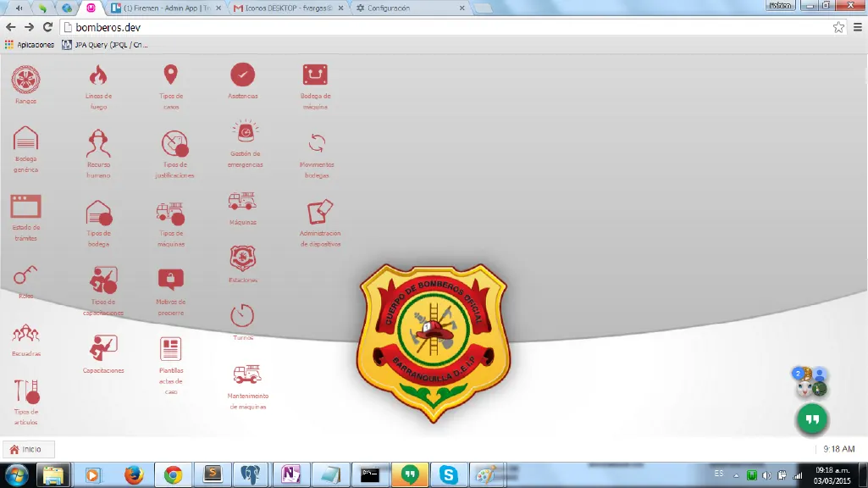Screen dimensions: 868x488
Task: Click the taskbar clock showing 09:18 a.m.
Action: [832, 476]
